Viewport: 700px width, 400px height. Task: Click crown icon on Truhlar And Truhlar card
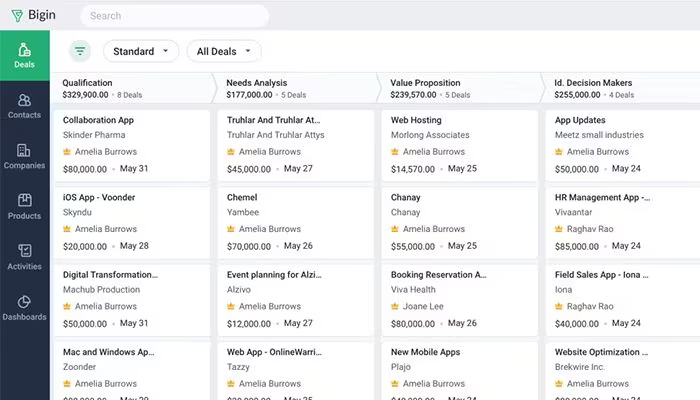[x=231, y=152]
